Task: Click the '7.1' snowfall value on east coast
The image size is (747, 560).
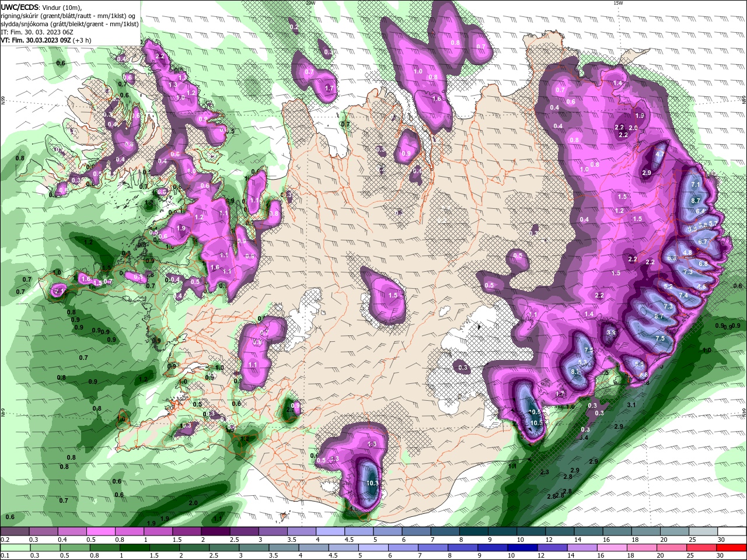Action: pos(695,184)
